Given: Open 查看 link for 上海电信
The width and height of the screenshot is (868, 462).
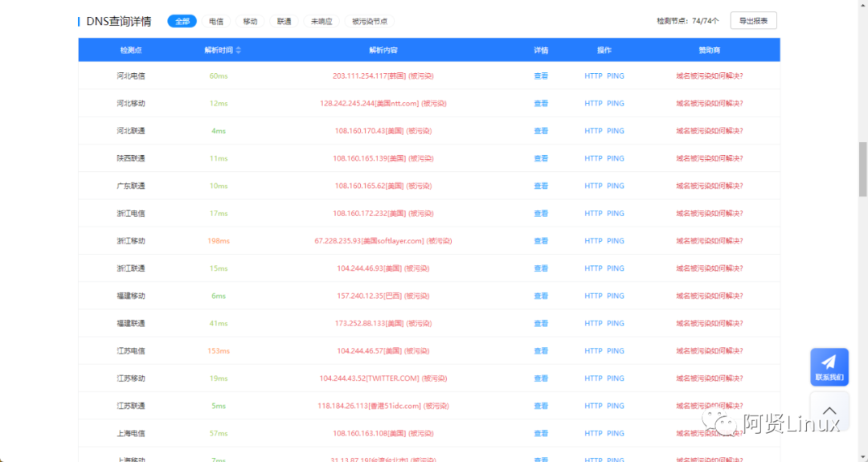Looking at the screenshot, I should coord(541,433).
